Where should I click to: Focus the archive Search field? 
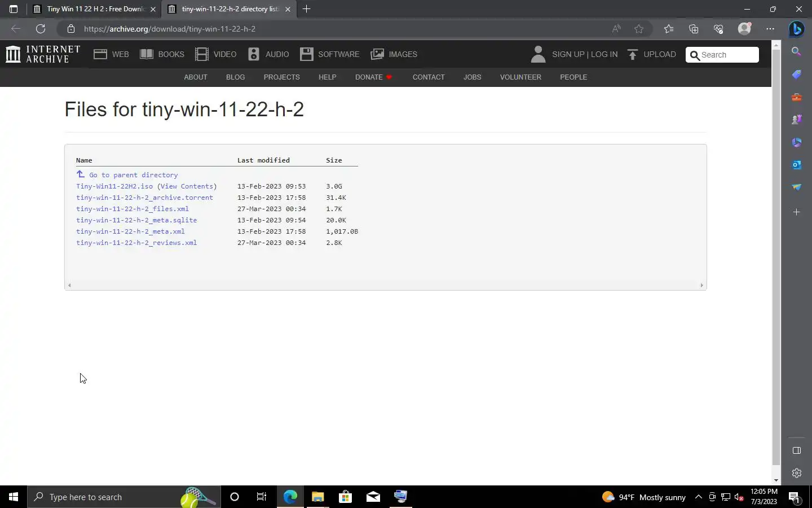[x=722, y=55]
